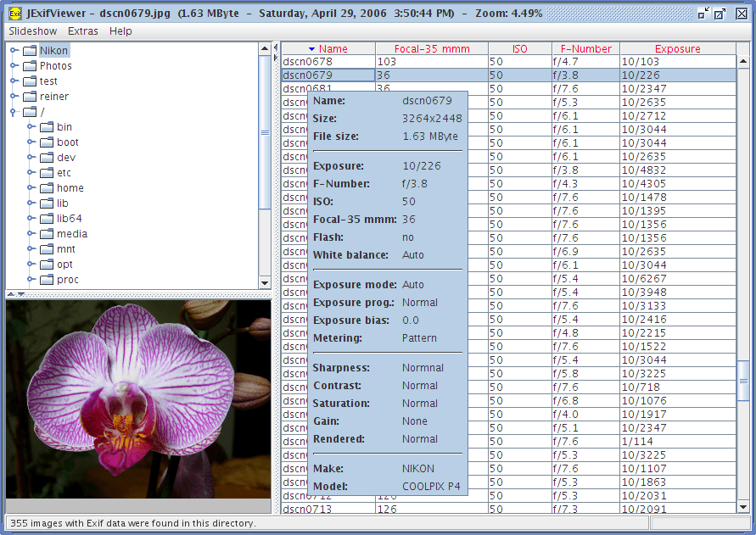The height and width of the screenshot is (535, 756).
Task: Expand the etc folder node
Action: tap(31, 173)
